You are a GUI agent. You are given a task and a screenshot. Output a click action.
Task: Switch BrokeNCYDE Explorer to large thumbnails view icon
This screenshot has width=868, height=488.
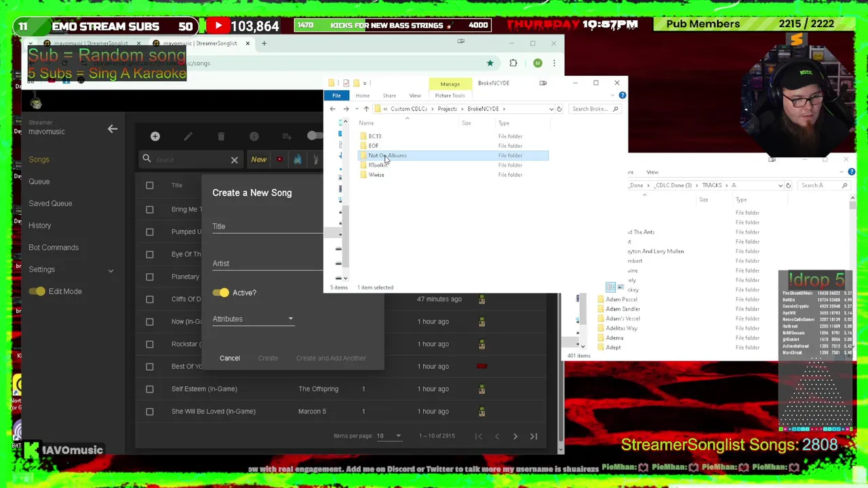pos(620,287)
